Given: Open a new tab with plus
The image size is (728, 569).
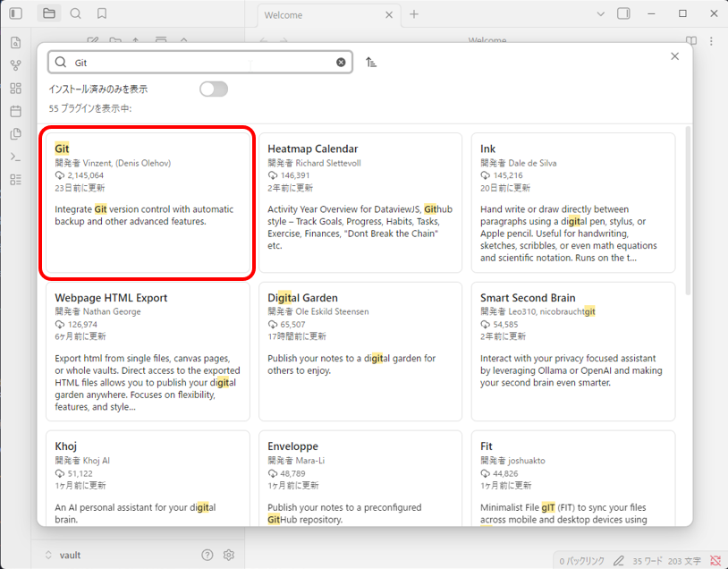Looking at the screenshot, I should coord(414,14).
